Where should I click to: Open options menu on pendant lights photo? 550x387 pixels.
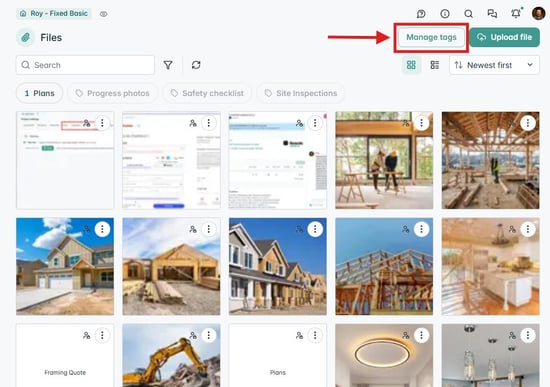[528, 335]
